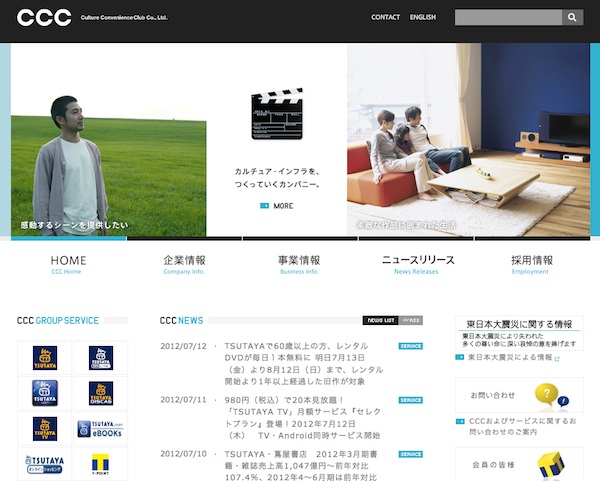Open the TSUTAYA DISCAS service icon
600x481 pixels.
click(x=100, y=393)
